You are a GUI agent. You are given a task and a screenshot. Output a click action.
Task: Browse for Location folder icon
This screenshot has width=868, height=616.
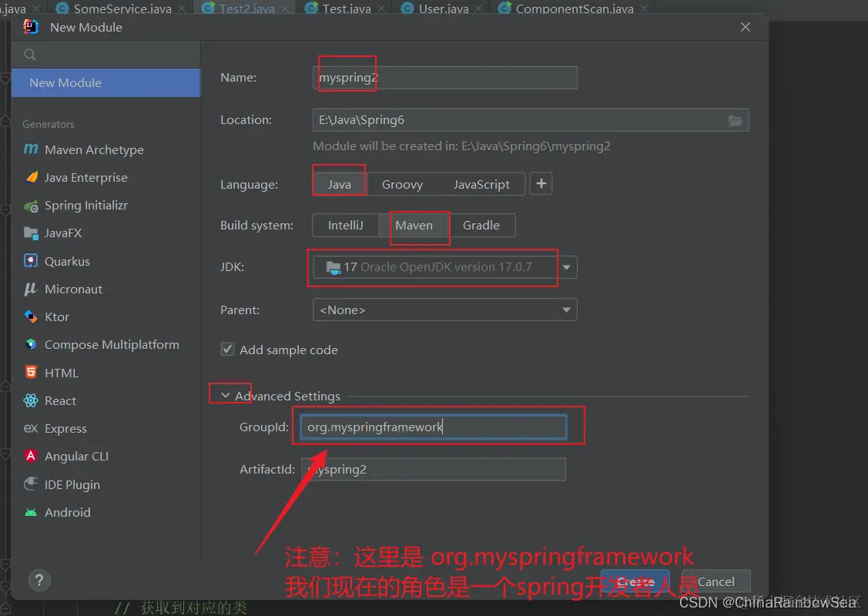(735, 120)
